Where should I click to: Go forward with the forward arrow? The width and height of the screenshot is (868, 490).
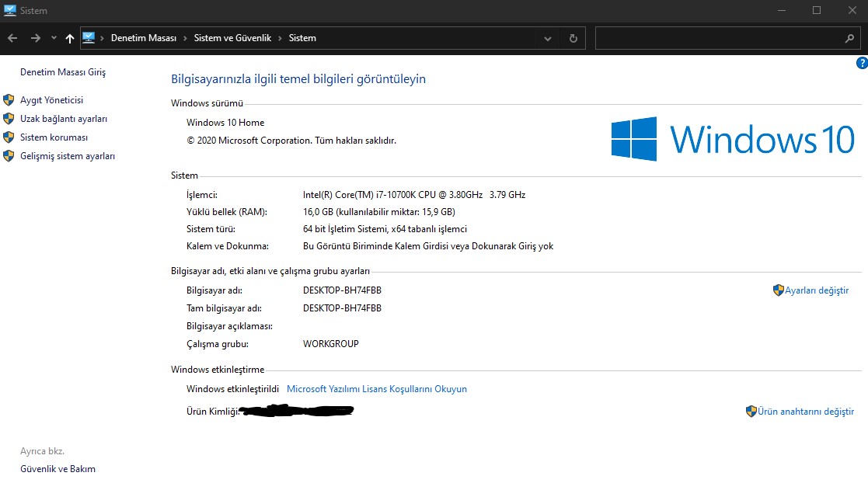(36, 38)
